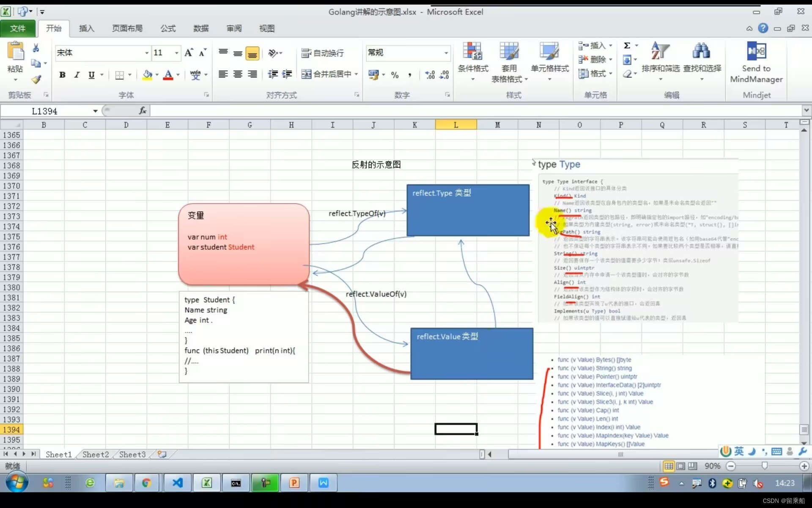Expand the number format dropdown 常规

pos(445,52)
